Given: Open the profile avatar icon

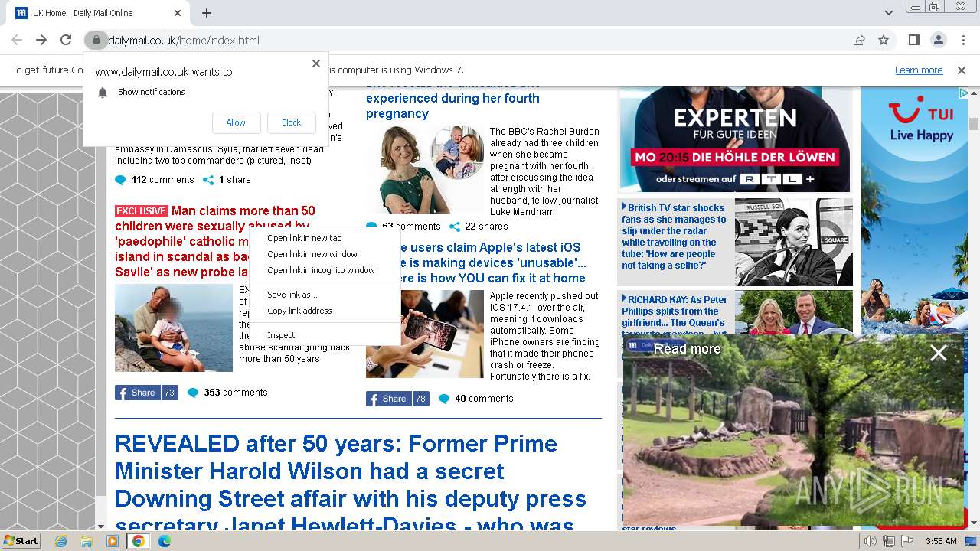Looking at the screenshot, I should pyautogui.click(x=939, y=41).
